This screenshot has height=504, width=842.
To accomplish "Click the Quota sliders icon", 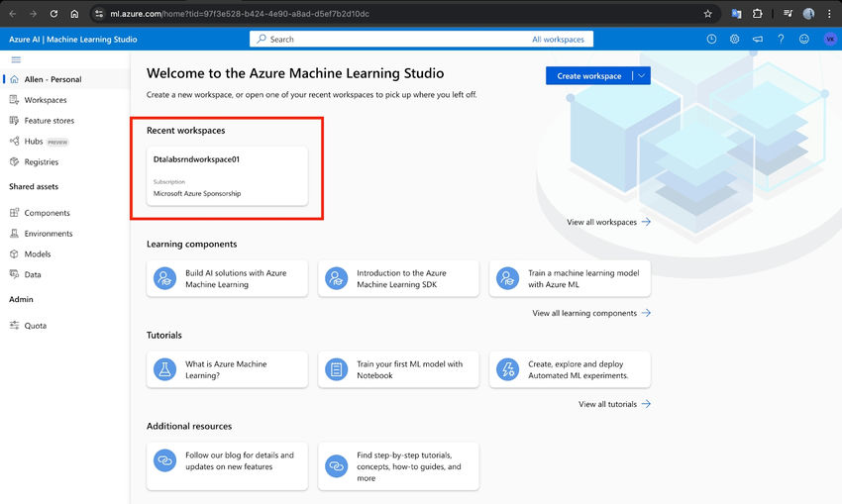I will (x=15, y=325).
